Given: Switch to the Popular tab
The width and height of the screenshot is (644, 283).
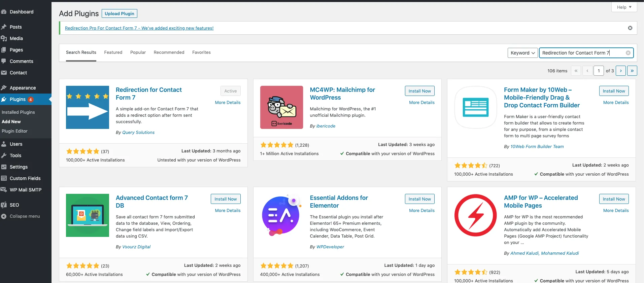Looking at the screenshot, I should [x=138, y=52].
